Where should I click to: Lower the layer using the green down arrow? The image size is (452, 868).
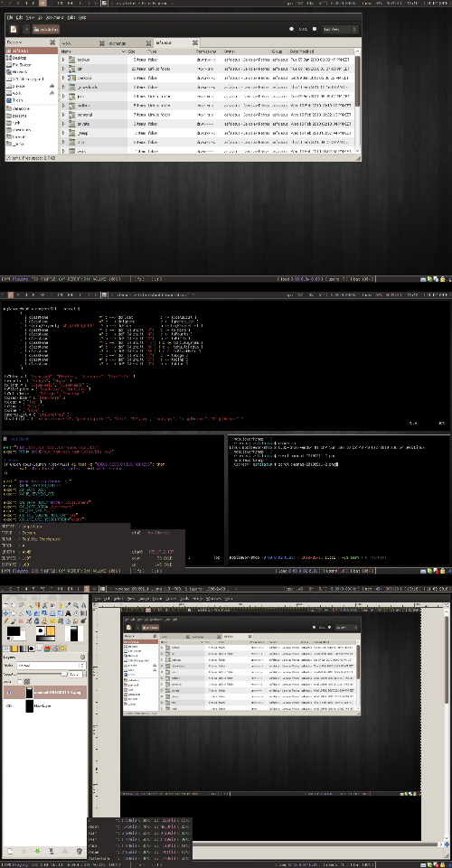tap(38, 852)
